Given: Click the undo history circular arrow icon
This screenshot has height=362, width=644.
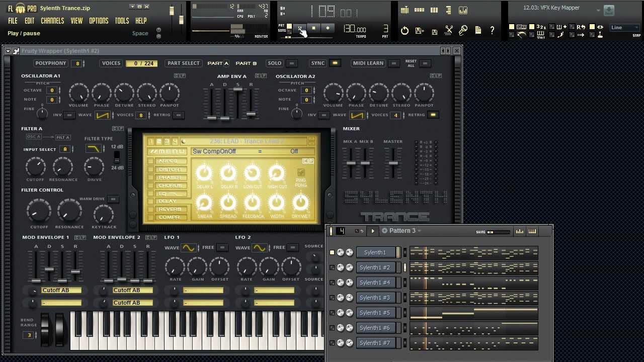Looking at the screenshot, I should [405, 31].
